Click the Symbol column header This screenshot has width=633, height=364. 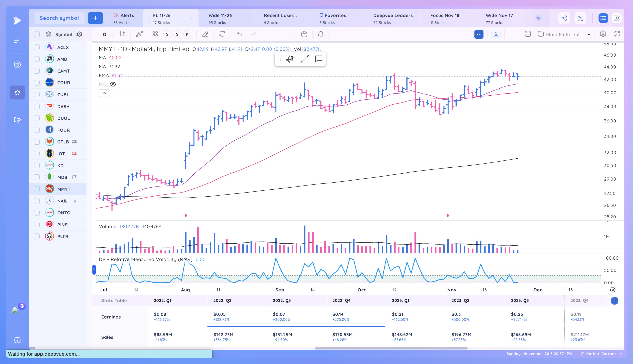(x=64, y=34)
